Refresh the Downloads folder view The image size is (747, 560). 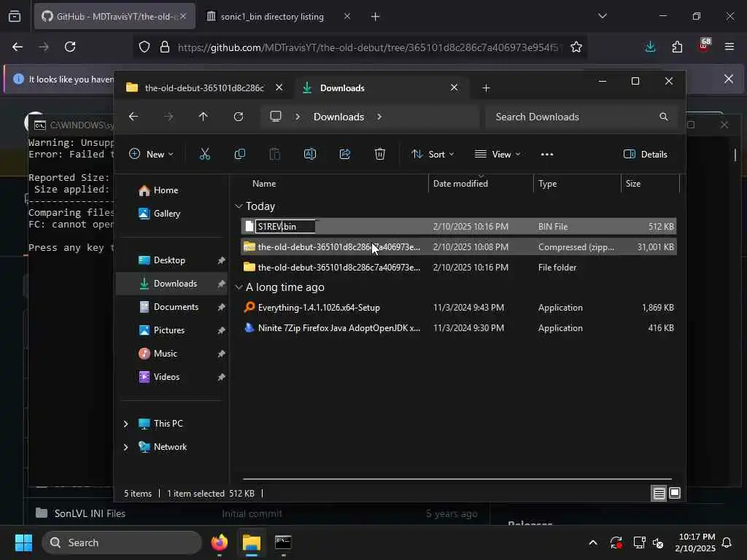pyautogui.click(x=239, y=117)
